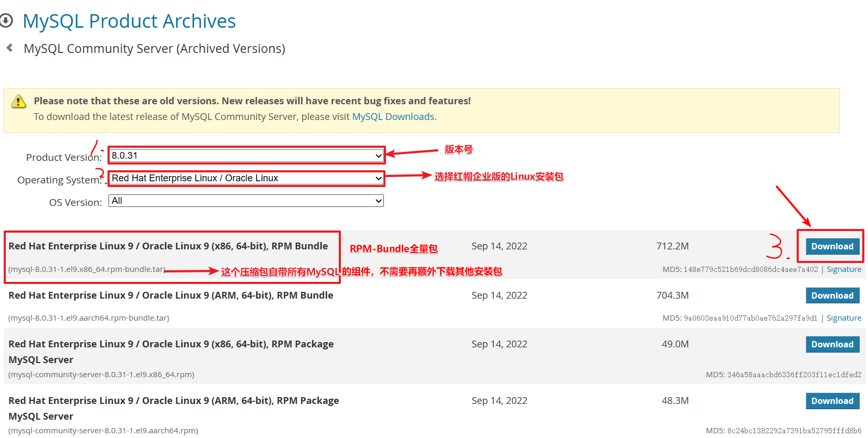Screen dimensions: 868x438
Task: Follow the MySQL Downloads link in the notice
Action: [393, 116]
